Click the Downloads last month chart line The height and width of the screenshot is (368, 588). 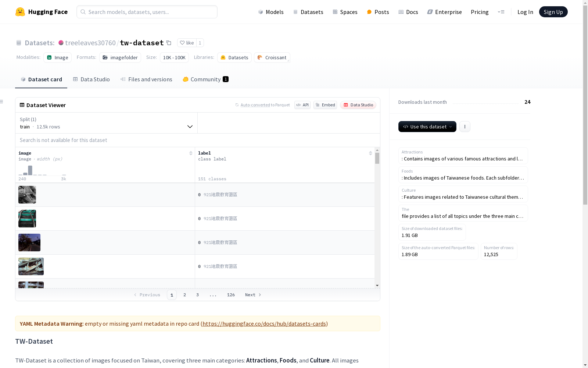click(485, 103)
